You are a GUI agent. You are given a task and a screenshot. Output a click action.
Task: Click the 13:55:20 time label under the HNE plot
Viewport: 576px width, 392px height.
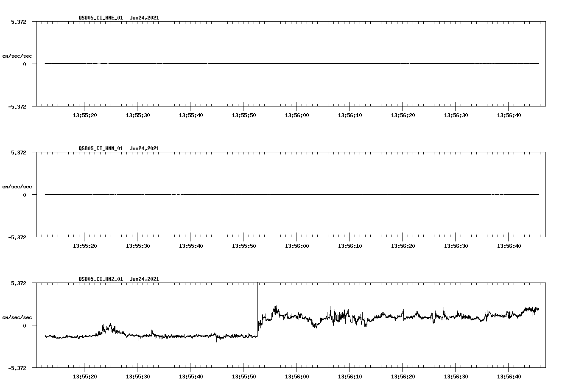tap(85, 115)
